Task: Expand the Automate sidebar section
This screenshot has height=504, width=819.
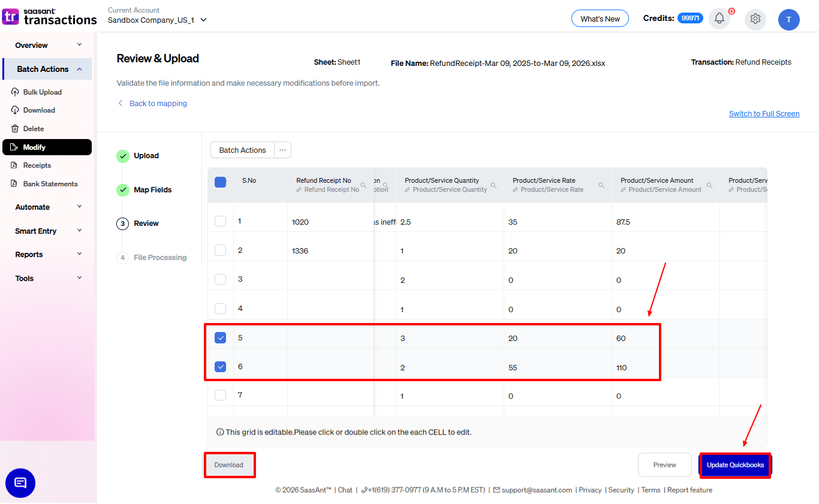Action: [x=48, y=207]
